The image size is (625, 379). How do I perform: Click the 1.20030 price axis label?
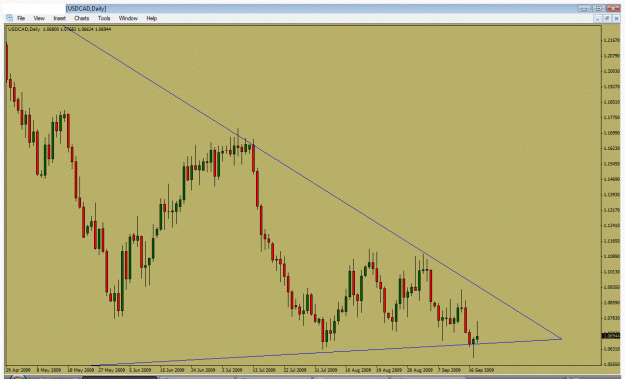(612, 71)
